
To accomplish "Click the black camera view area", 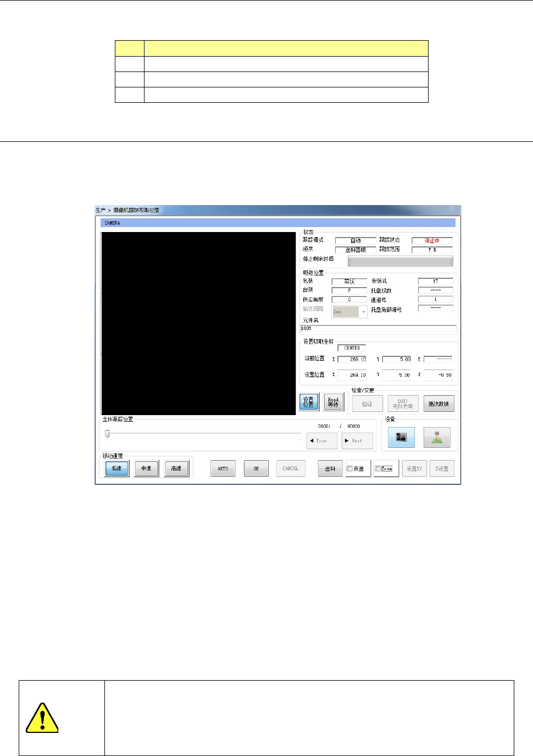I will pos(199,323).
